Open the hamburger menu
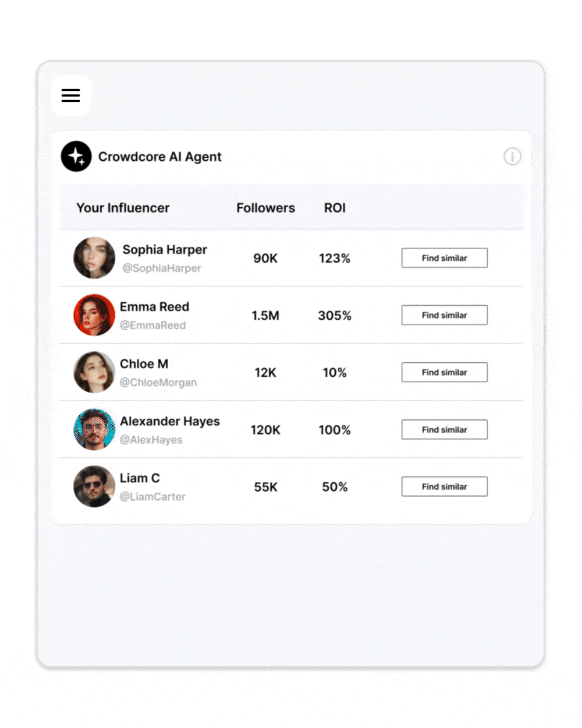 click(x=71, y=96)
